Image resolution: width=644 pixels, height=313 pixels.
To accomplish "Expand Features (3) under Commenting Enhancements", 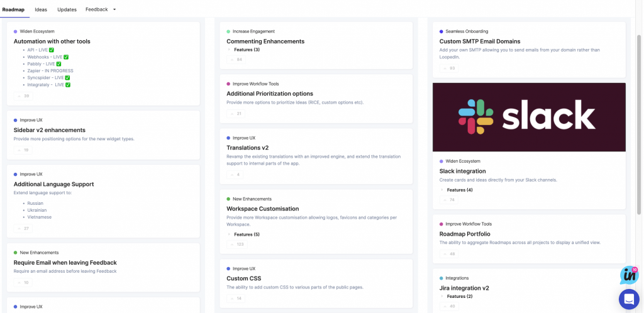I will coord(244,50).
